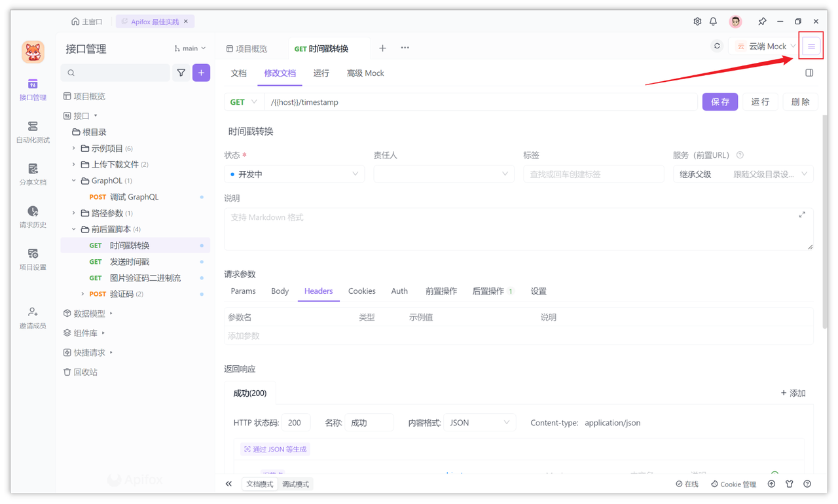838x504 pixels.
Task: Toggle the right side panel icon
Action: point(809,73)
